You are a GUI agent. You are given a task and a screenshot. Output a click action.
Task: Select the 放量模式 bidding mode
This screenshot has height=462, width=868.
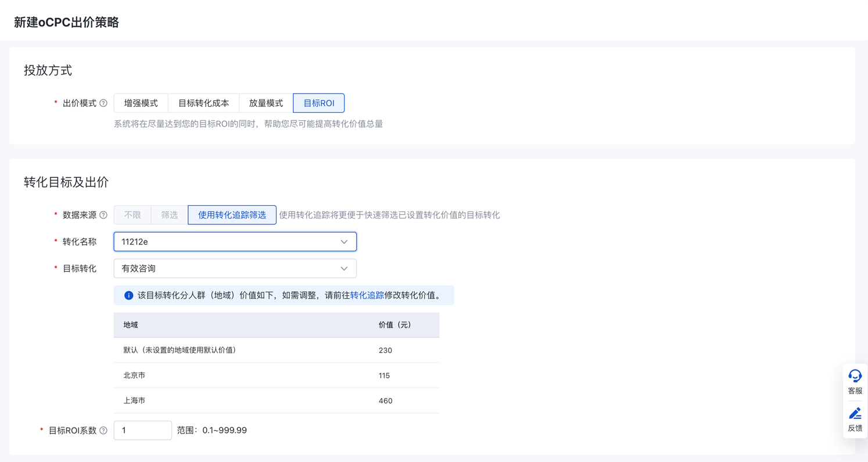(266, 103)
